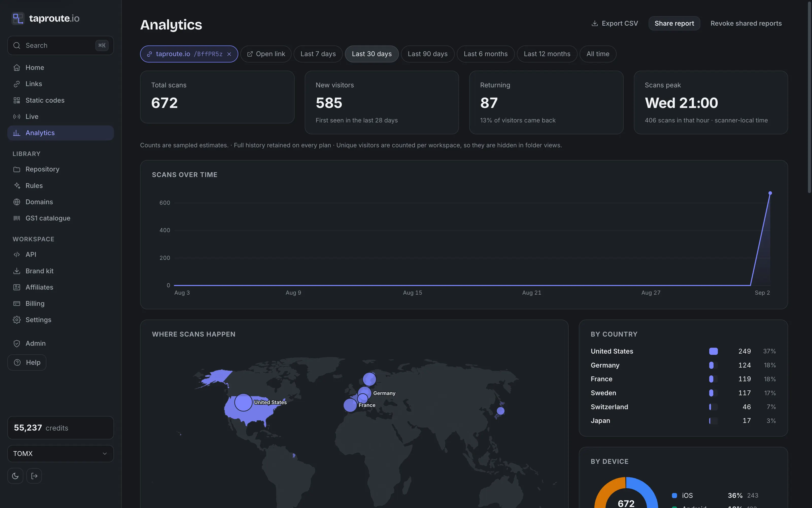
Task: Open the Repository library
Action: click(x=60, y=169)
